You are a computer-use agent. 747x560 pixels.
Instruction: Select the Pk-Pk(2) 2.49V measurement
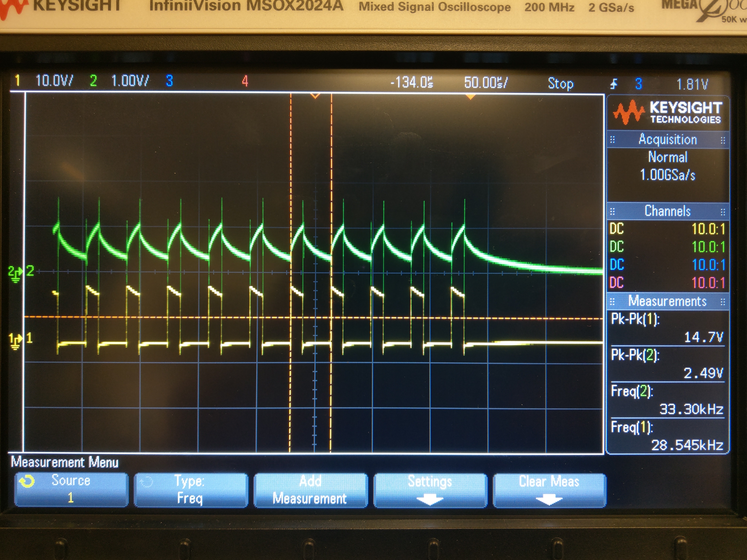pyautogui.click(x=668, y=365)
